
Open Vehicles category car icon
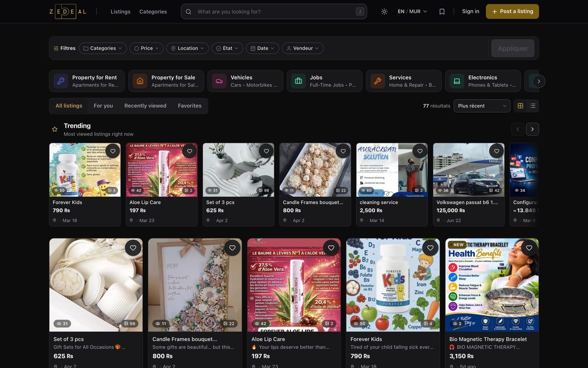pyautogui.click(x=219, y=81)
